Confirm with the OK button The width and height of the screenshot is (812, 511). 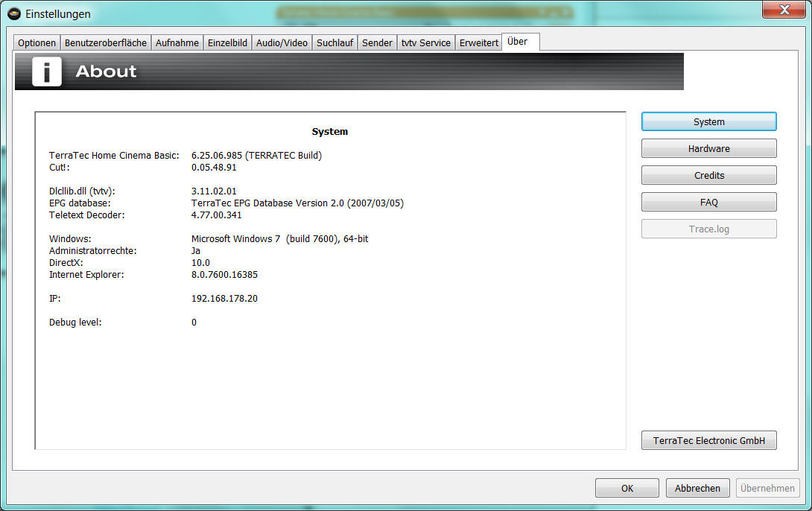pos(627,488)
